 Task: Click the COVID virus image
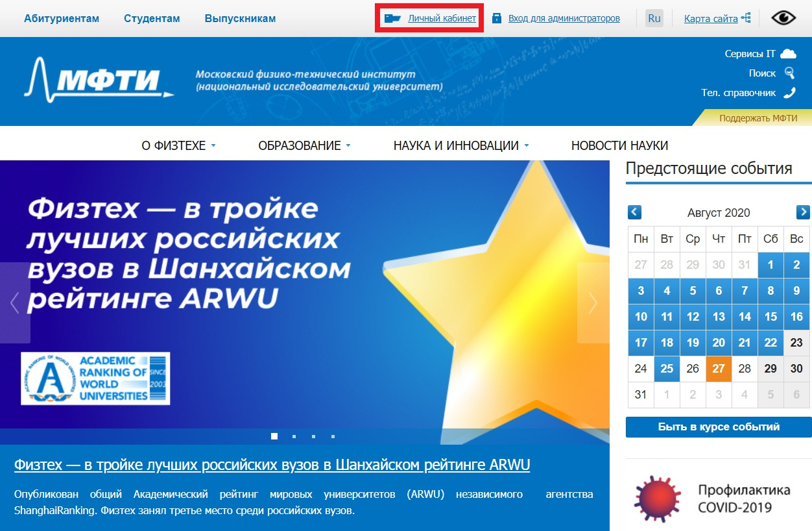tap(658, 499)
